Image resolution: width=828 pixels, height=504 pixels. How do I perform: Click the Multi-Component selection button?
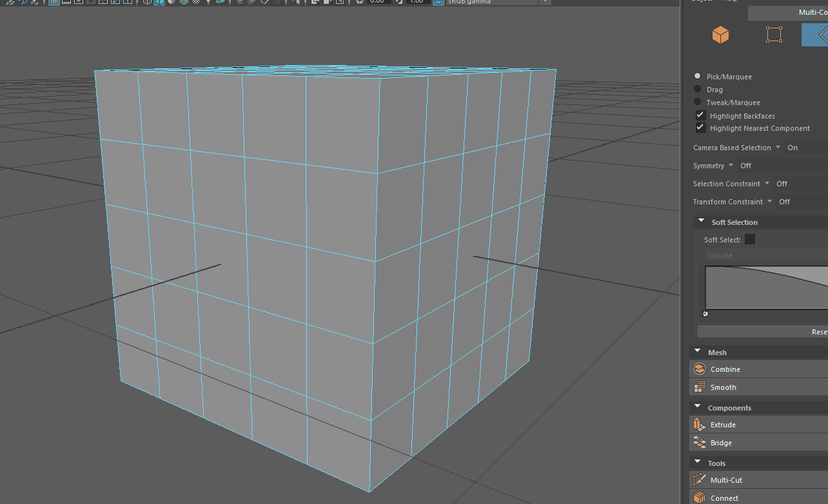coord(788,13)
